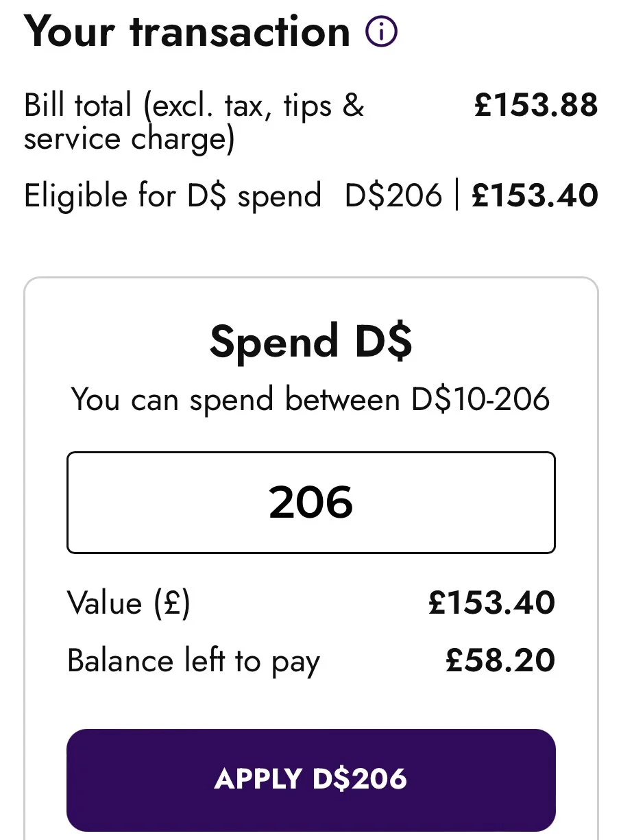The image size is (621, 840).
Task: Click the £58.20 balance amount
Action: pyautogui.click(x=500, y=661)
